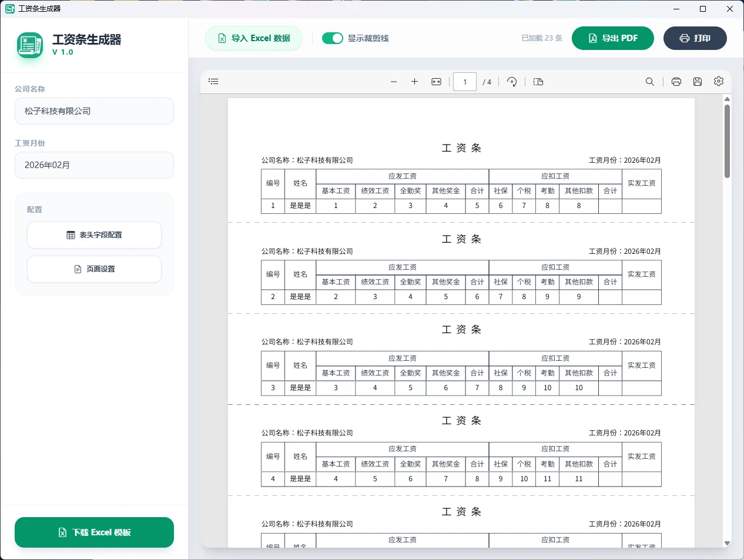Zoom in on the PDF preview

click(415, 82)
